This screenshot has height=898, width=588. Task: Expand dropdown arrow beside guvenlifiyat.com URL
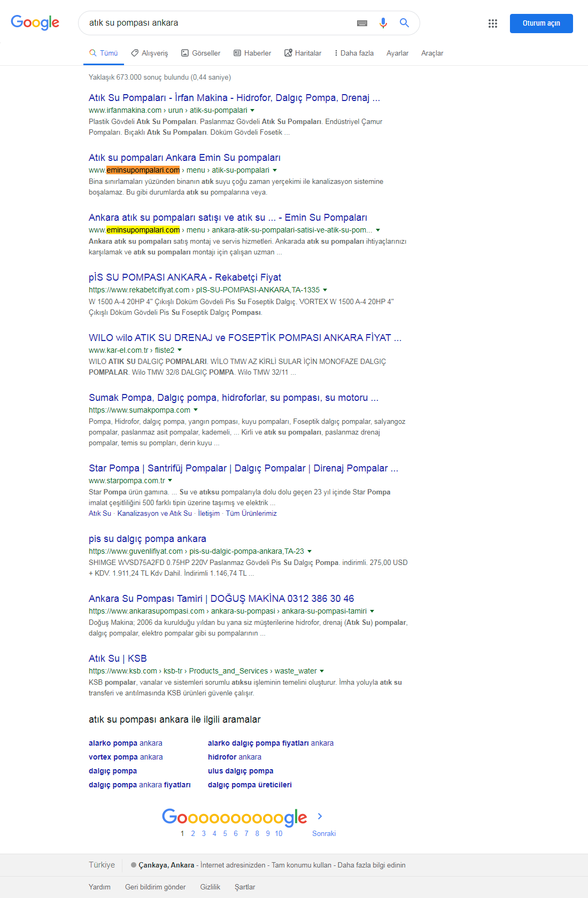coord(310,551)
